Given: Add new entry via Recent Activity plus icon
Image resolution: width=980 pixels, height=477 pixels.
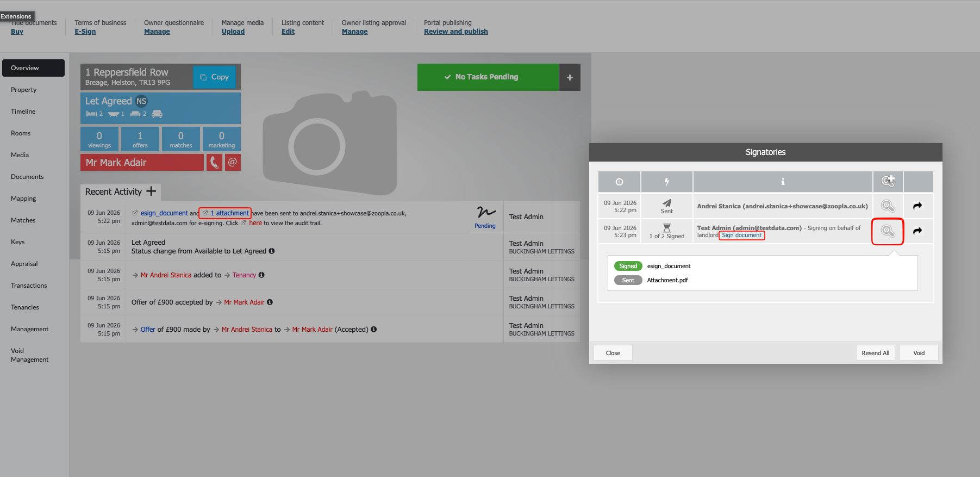Looking at the screenshot, I should tap(151, 191).
